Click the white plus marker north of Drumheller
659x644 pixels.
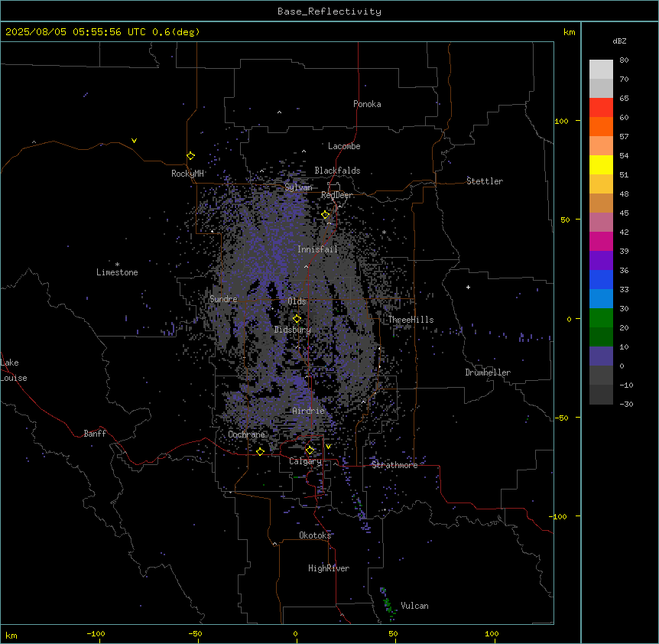tap(468, 287)
